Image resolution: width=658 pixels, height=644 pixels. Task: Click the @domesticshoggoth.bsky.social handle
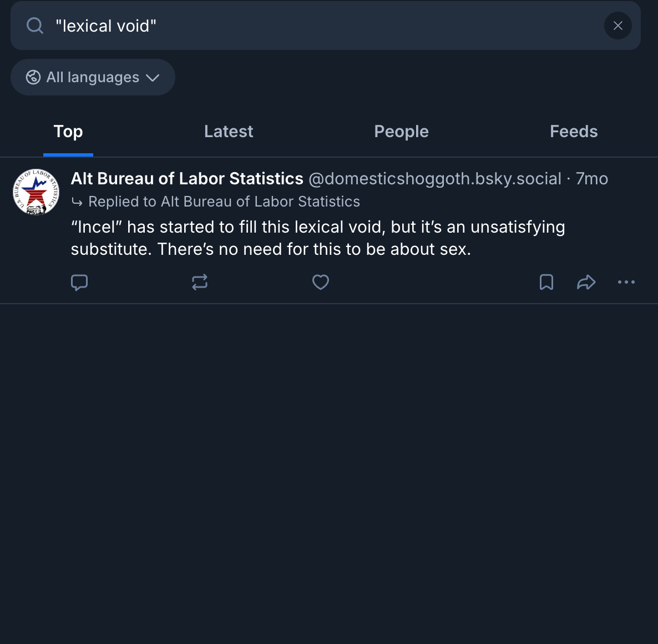[434, 179]
